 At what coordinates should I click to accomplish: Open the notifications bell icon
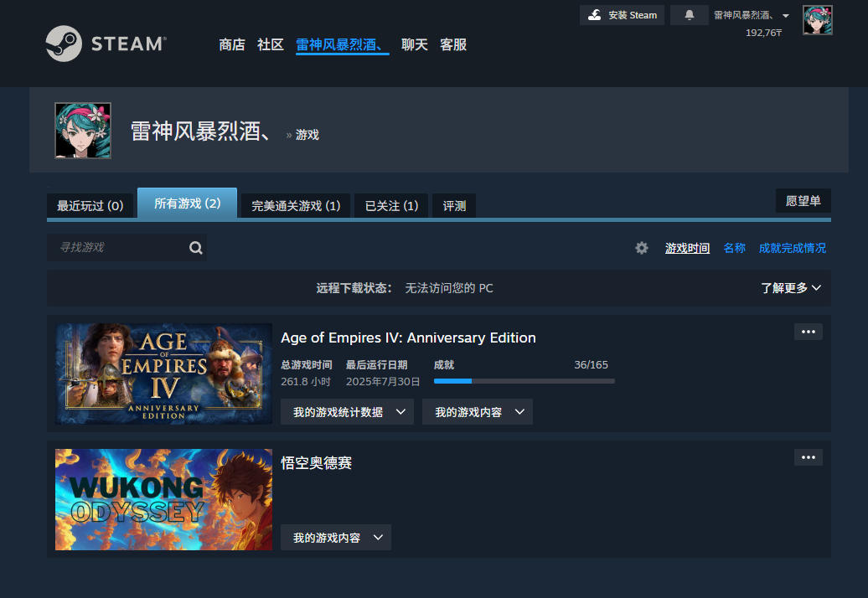[x=689, y=15]
